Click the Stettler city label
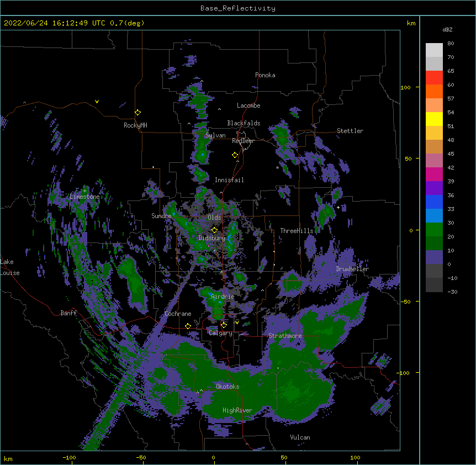The width and height of the screenshot is (476, 465). click(x=350, y=131)
